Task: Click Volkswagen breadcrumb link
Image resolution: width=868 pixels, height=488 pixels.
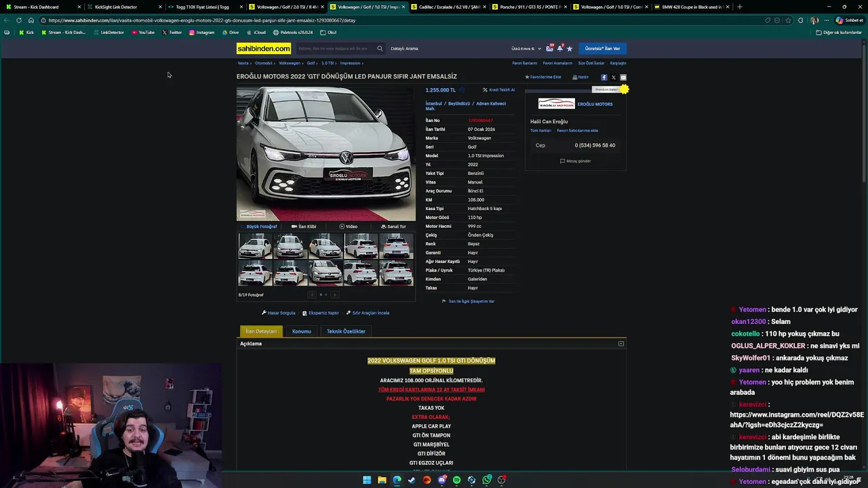Action: click(290, 63)
